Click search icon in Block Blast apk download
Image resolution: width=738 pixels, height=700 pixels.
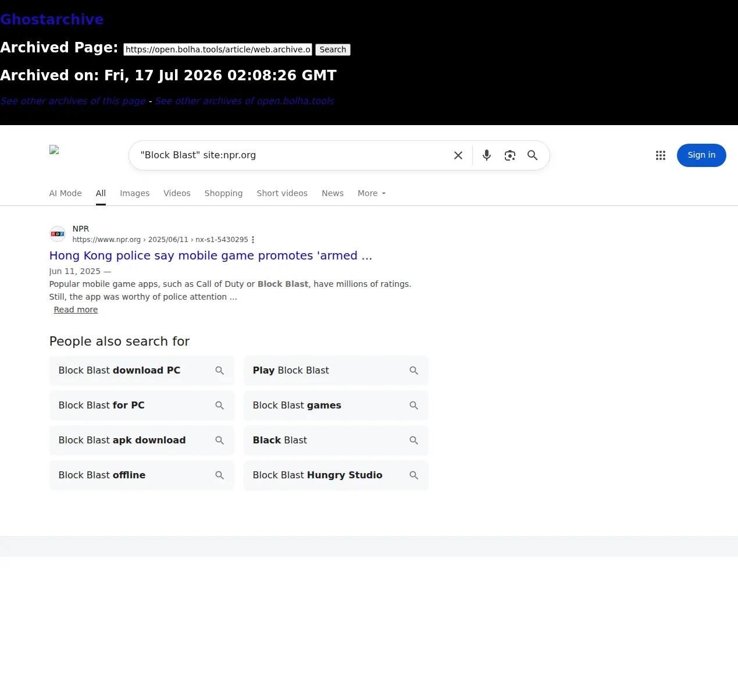(220, 440)
